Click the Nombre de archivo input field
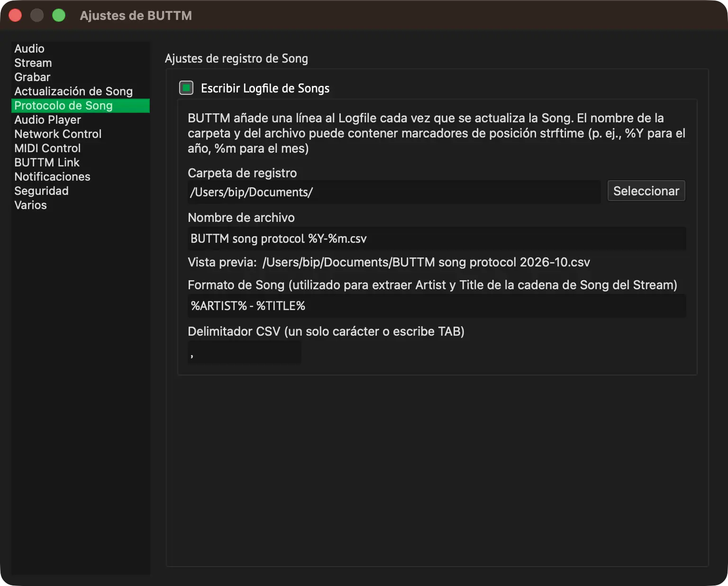 coord(437,238)
